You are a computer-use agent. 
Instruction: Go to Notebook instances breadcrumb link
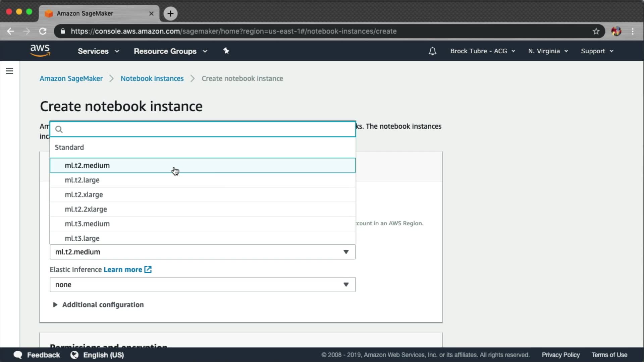click(152, 78)
